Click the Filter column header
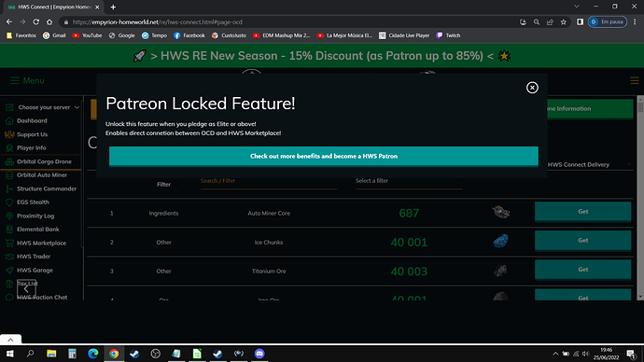Screen dimensions: 644x362 tap(163, 185)
